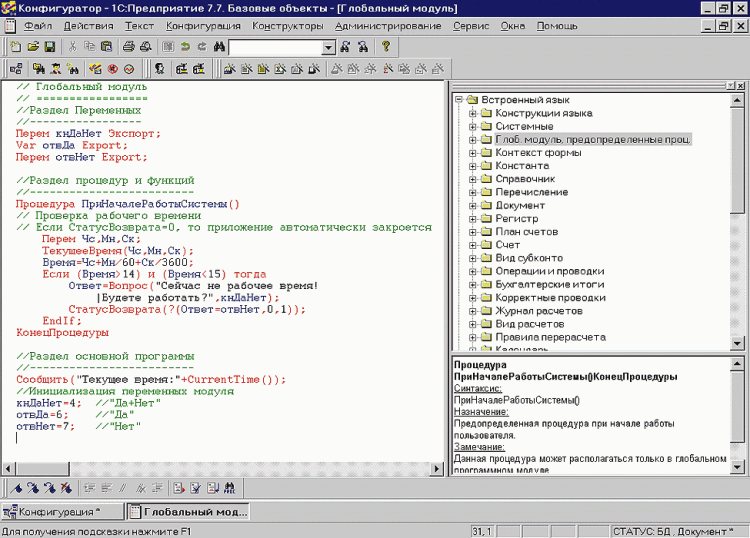Open the Сервис menu
The width and height of the screenshot is (750, 538).
point(471,26)
